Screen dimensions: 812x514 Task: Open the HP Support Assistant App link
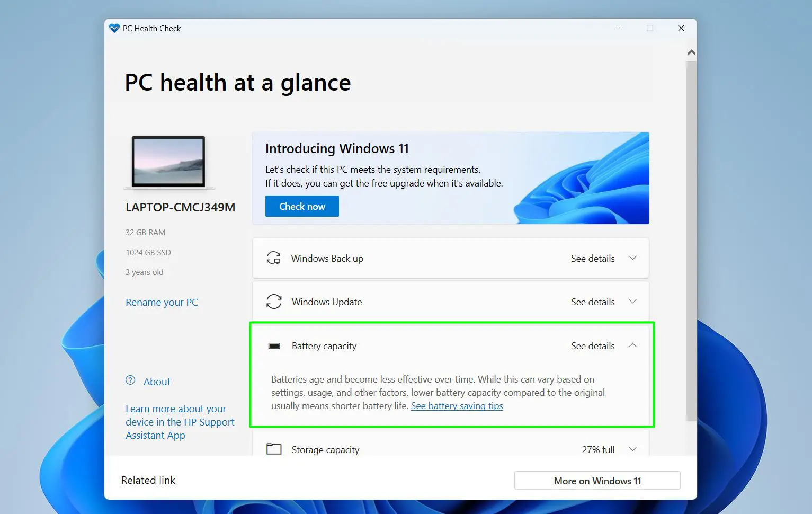tap(180, 422)
